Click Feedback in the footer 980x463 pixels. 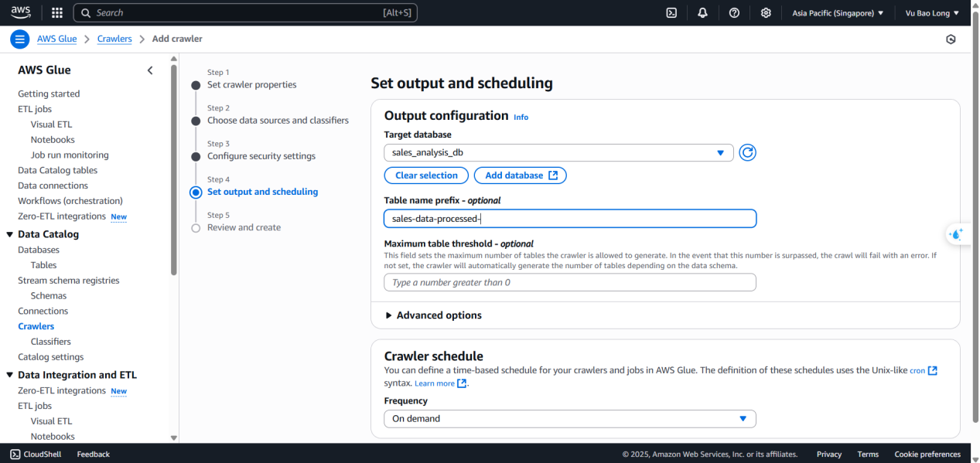click(x=94, y=454)
